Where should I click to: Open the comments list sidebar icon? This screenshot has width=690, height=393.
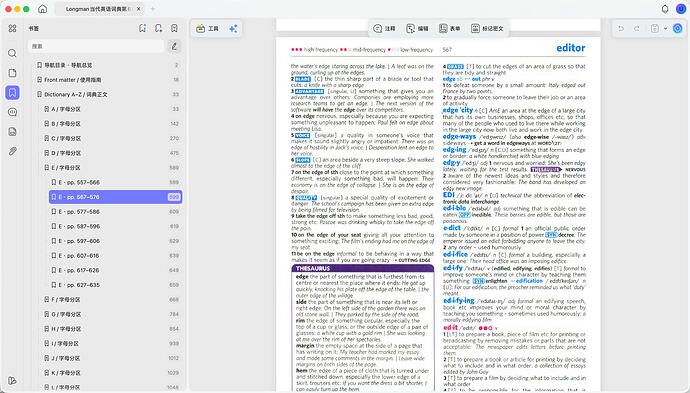click(12, 112)
